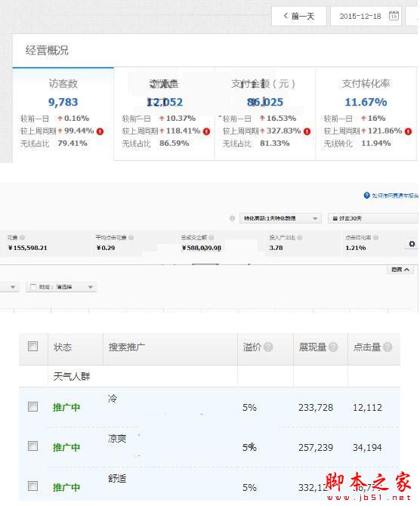Click the question icon beside 展现量 header
Viewport: 420px width, 506px height.
333,347
